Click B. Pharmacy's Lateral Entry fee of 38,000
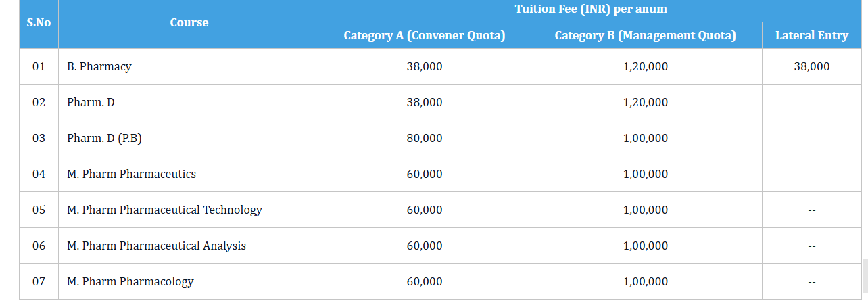The height and width of the screenshot is (301, 868). pos(811,66)
